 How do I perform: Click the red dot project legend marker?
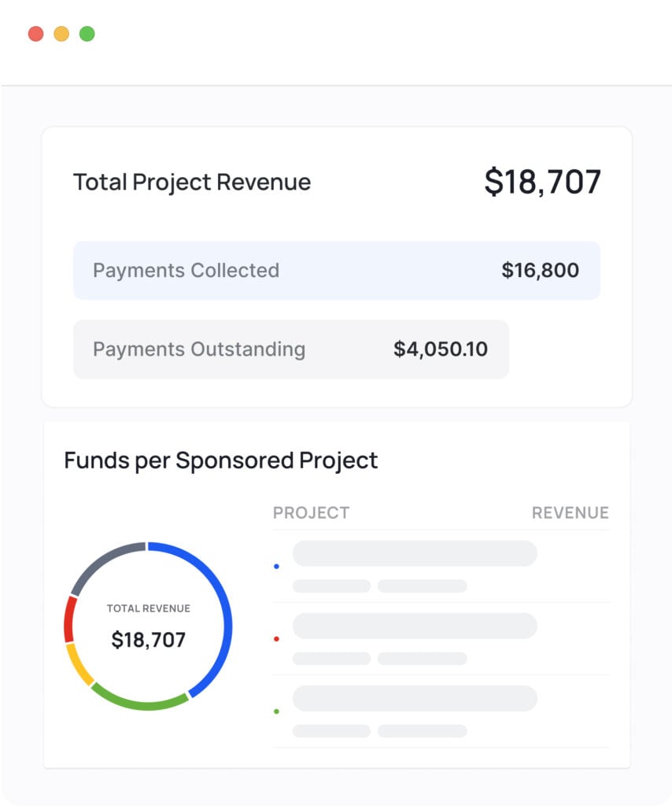coord(276,639)
